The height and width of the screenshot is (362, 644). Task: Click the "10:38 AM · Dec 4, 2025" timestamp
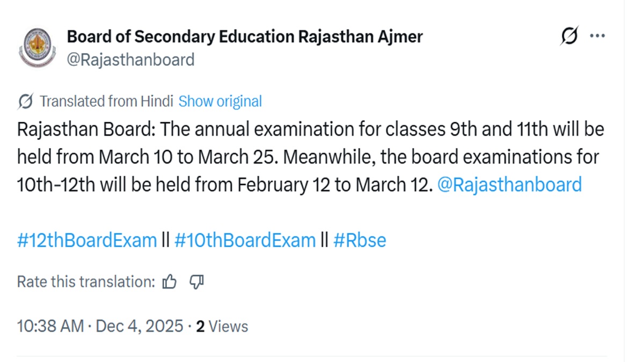(x=100, y=326)
